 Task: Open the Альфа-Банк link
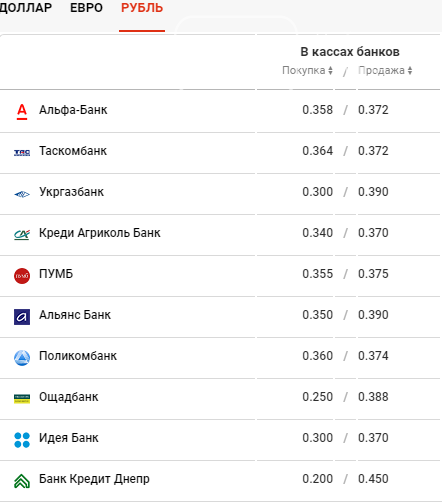click(73, 110)
